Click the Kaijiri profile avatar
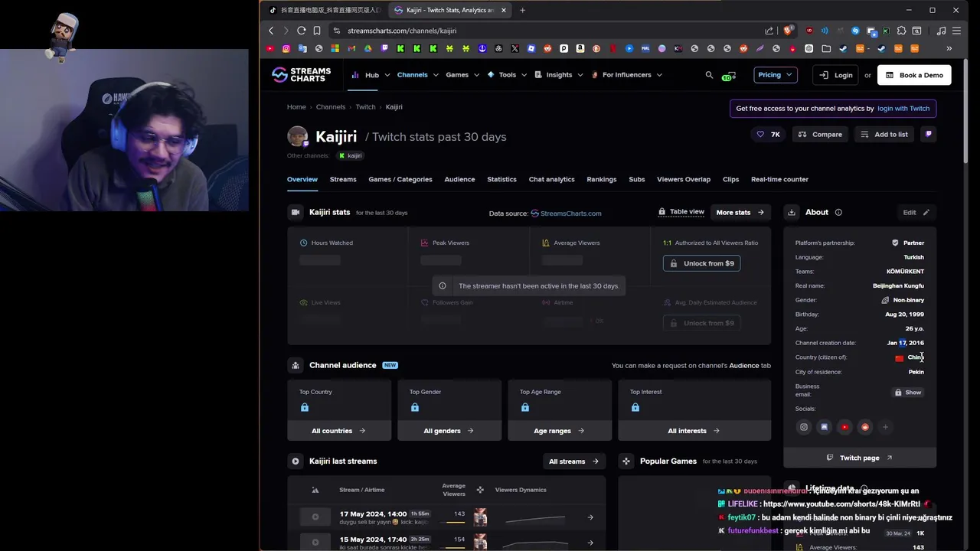 click(x=297, y=136)
